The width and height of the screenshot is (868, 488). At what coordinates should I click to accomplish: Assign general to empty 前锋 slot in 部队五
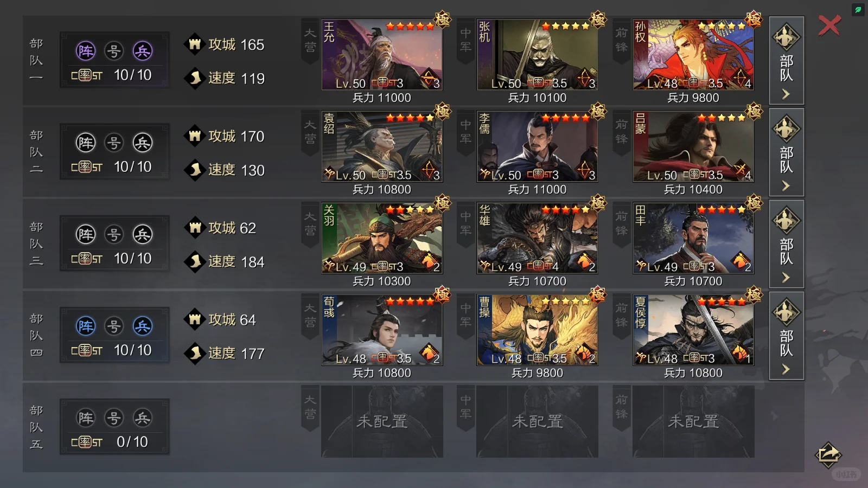coord(693,421)
